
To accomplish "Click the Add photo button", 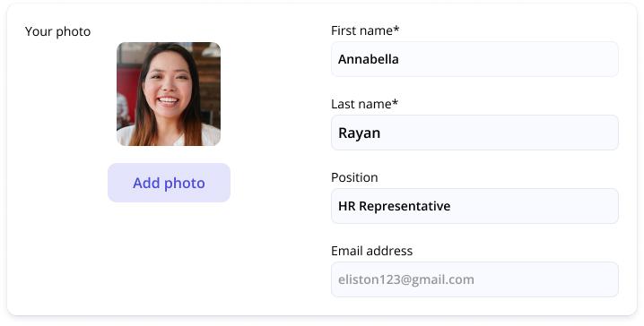I will click(x=169, y=183).
